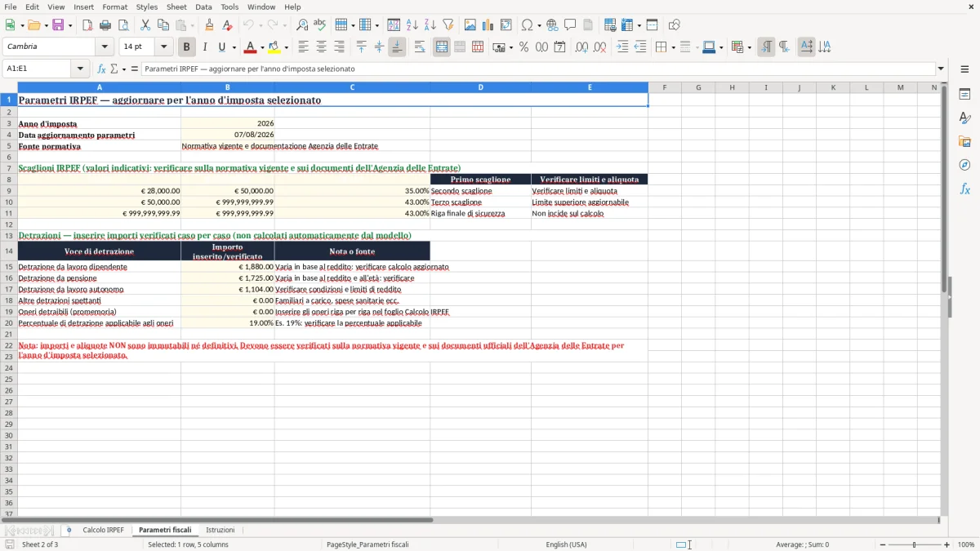
Task: Click the Center Horizontally alignment icon
Action: click(321, 47)
